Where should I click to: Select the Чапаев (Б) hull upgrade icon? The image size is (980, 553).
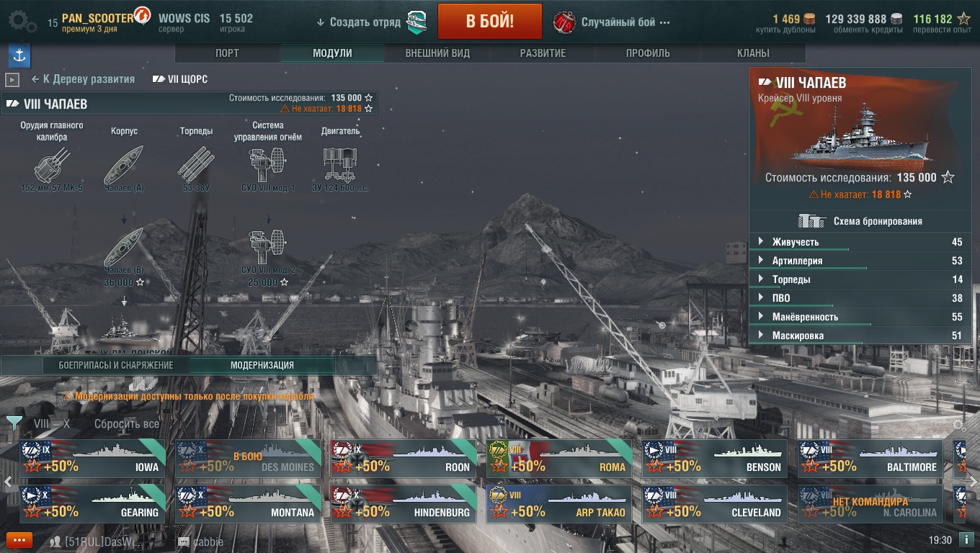(124, 247)
